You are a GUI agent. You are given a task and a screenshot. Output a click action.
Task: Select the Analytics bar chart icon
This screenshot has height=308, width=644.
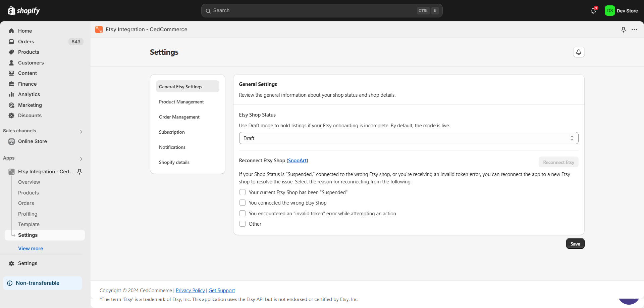[11, 94]
